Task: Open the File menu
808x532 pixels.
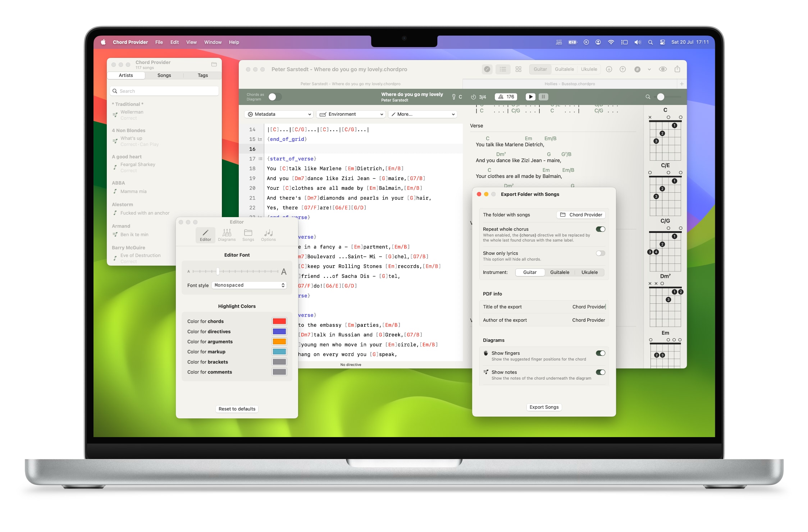Action: point(159,42)
